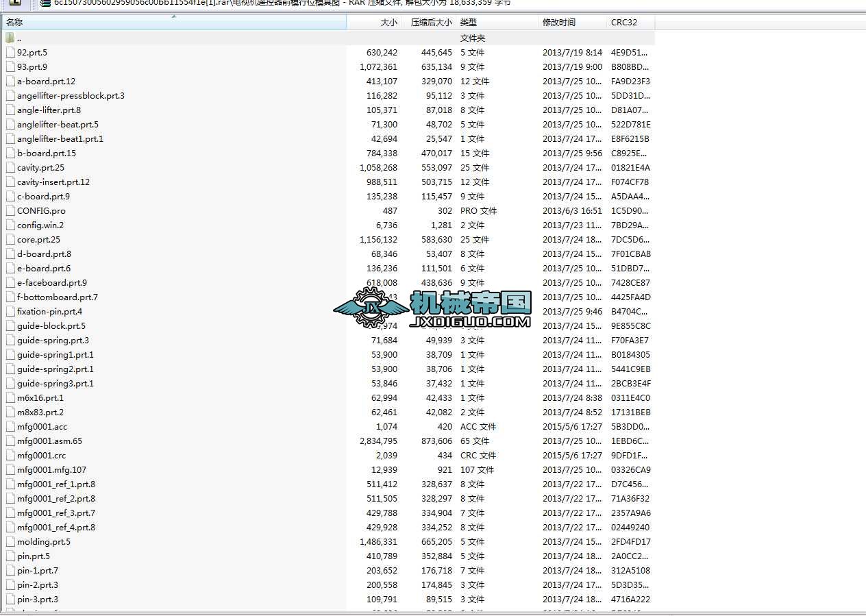866x616 pixels.
Task: Click the file icon of CONFIG.pro
Action: click(10, 211)
